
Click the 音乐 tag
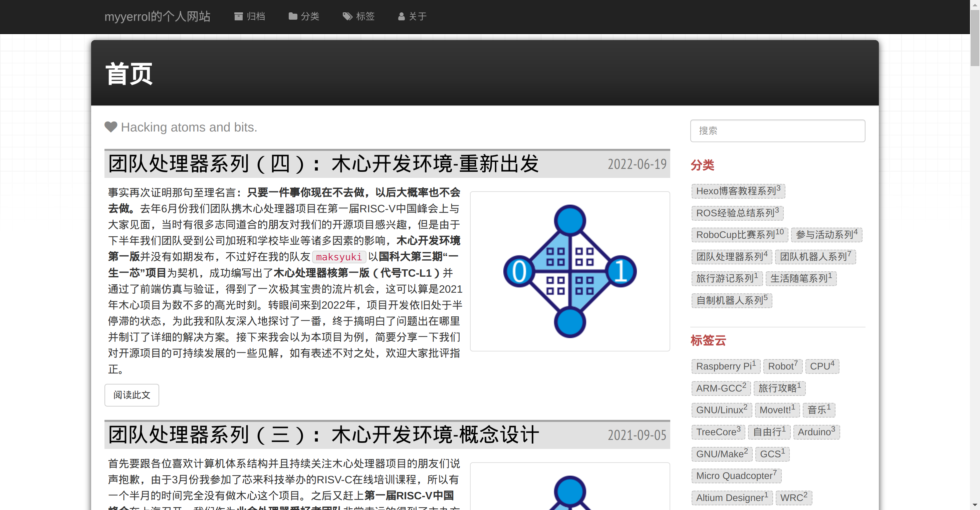tap(819, 410)
